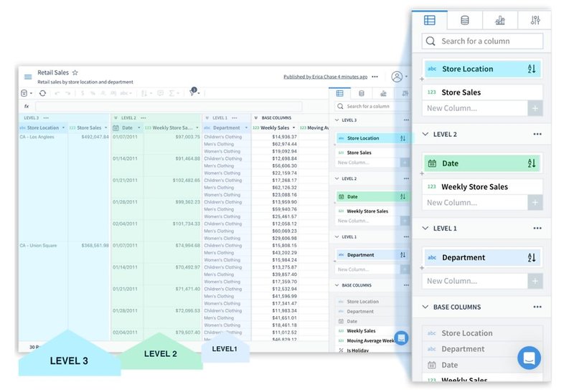Image resolution: width=574 pixels, height=392 pixels.
Task: Open the hamburger menu beside Retail Sales
Action: [x=28, y=77]
